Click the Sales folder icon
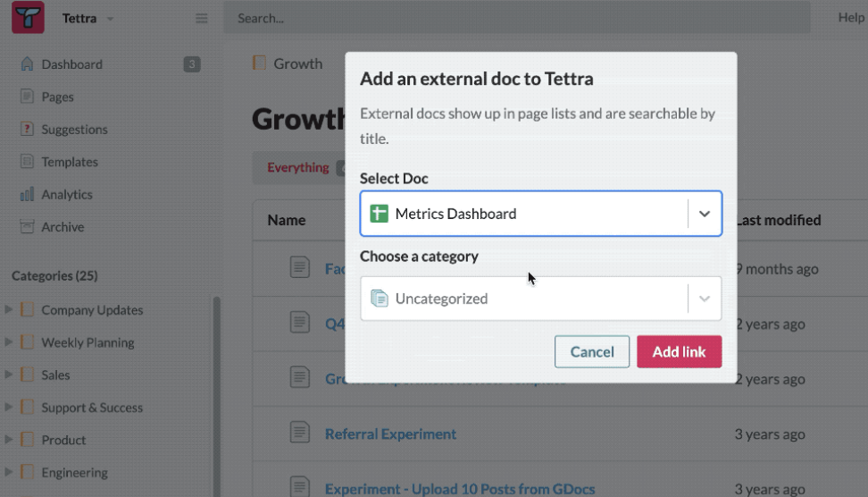 tap(27, 374)
